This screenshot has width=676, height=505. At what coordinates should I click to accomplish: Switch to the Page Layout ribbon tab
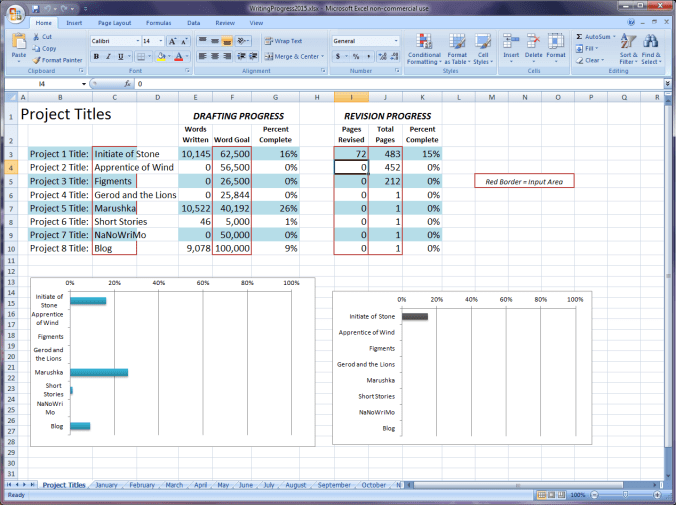[113, 21]
